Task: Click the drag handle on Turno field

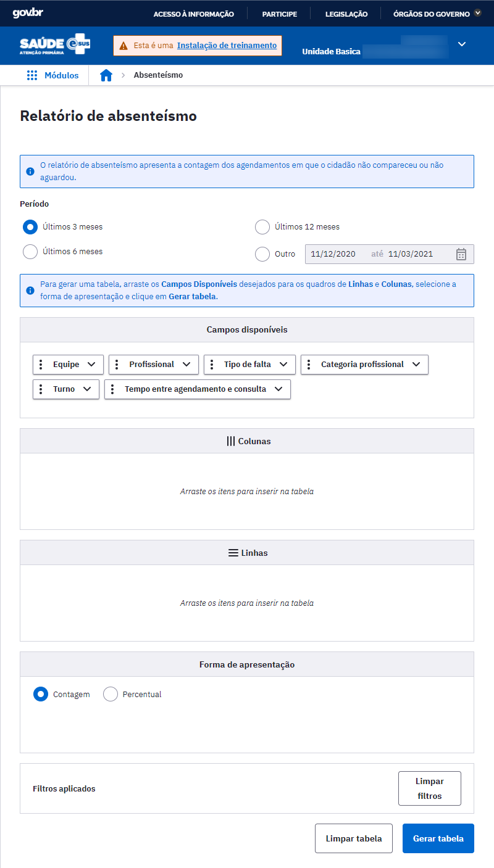Action: tap(41, 389)
